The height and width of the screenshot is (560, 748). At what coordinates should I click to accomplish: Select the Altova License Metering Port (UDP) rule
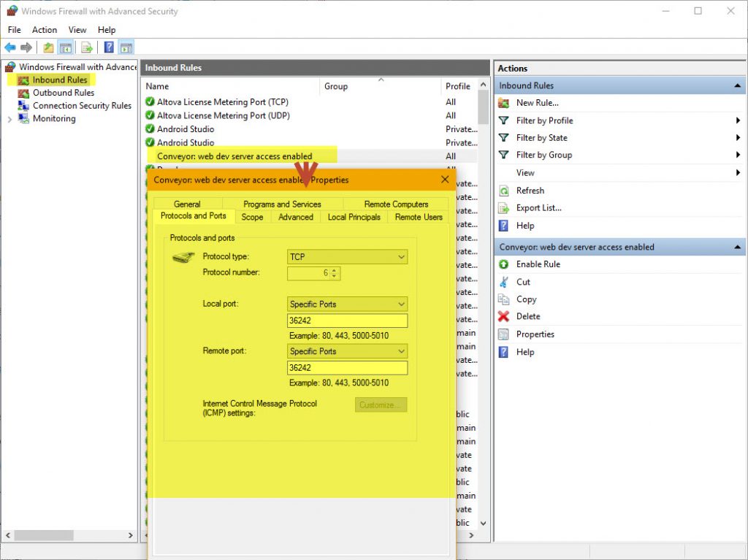tap(224, 115)
